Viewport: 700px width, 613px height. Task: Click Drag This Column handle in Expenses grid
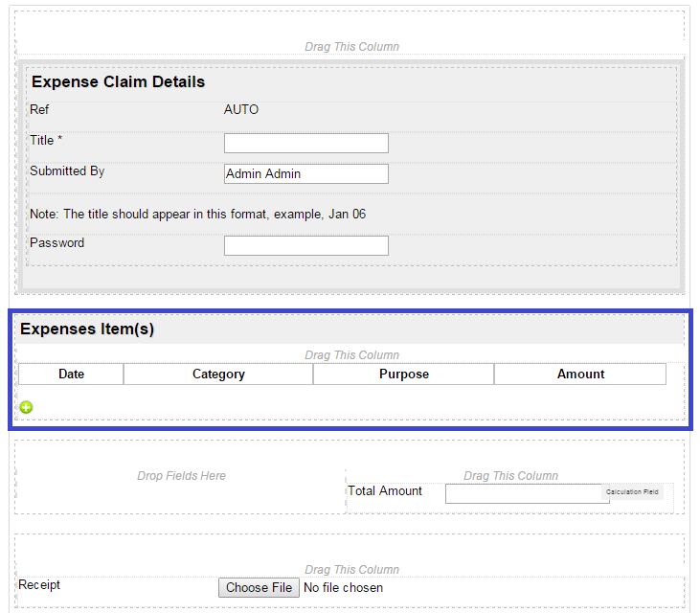tap(351, 355)
